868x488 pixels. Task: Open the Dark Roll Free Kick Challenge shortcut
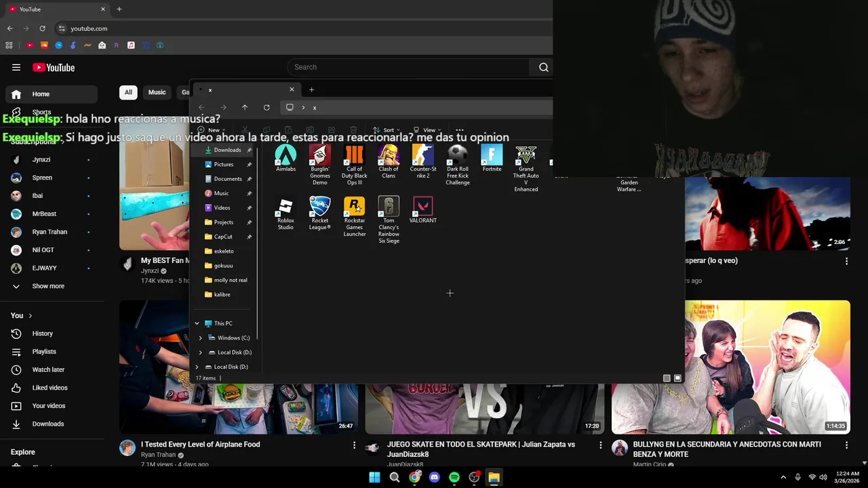458,165
